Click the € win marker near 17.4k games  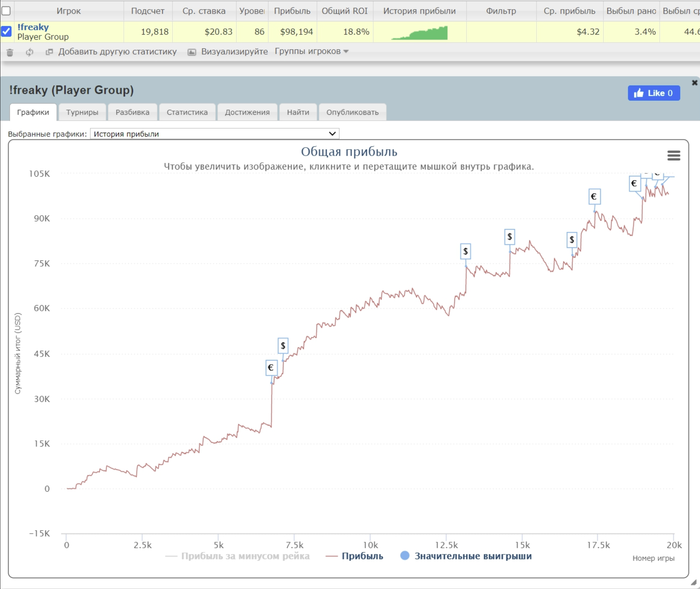[x=594, y=196]
